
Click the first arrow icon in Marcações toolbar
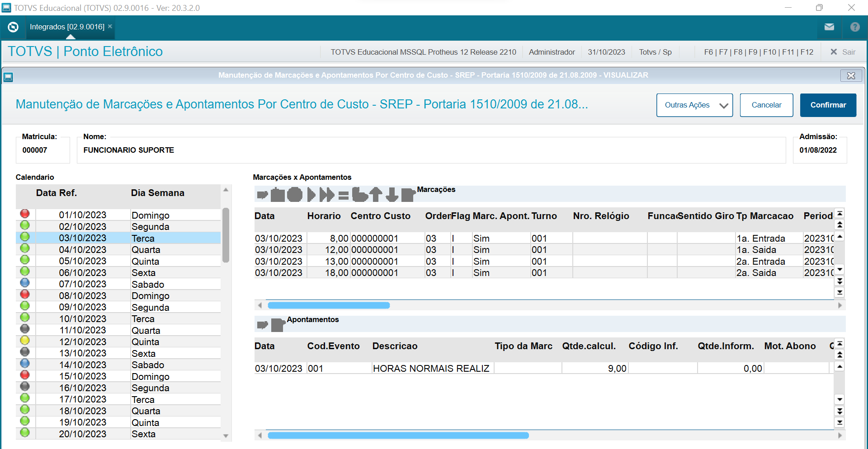coord(263,195)
